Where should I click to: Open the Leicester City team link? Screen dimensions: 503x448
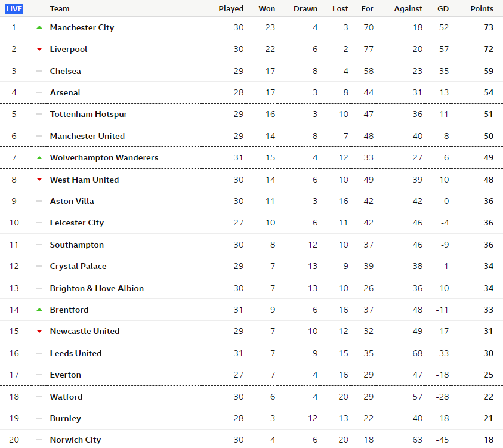pyautogui.click(x=77, y=223)
